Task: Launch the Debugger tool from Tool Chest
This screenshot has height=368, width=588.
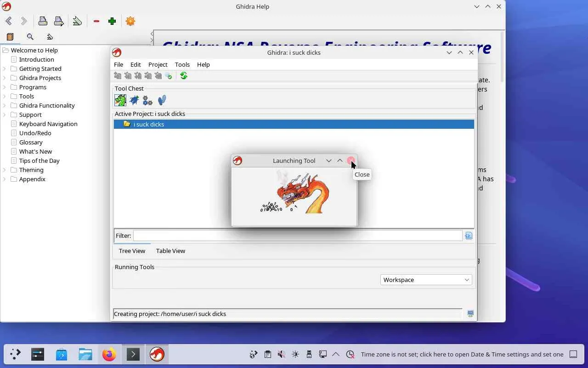Action: click(x=134, y=100)
